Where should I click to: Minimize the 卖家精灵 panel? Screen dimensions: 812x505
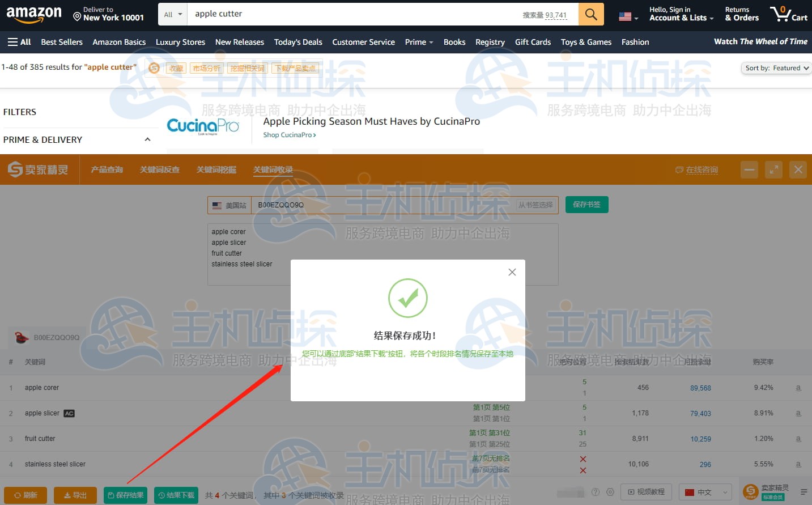click(749, 169)
